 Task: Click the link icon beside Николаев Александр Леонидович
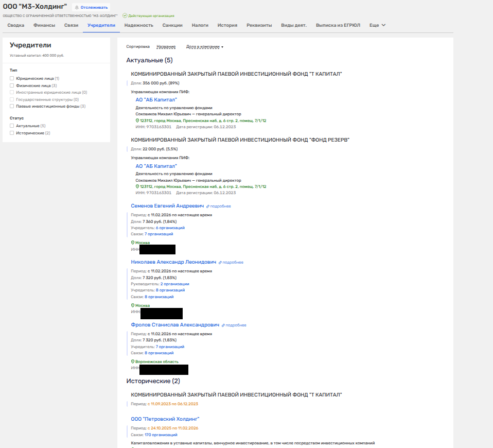[x=220, y=262]
